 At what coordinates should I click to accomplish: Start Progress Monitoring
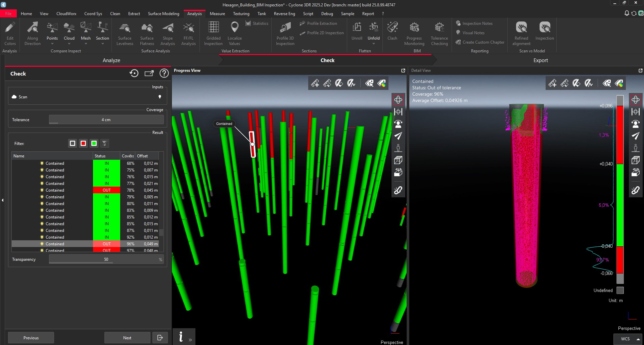coord(414,32)
